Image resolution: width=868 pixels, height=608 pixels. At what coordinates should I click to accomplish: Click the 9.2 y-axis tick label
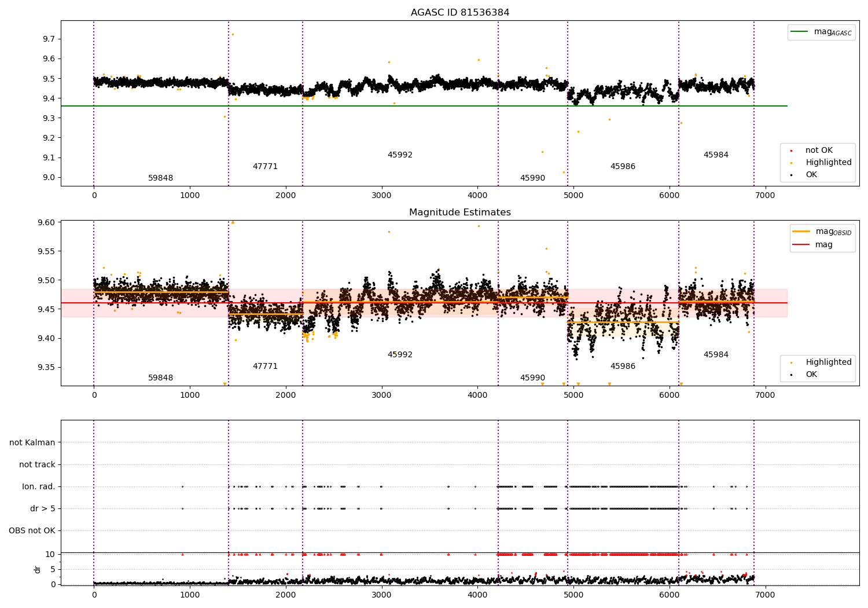[x=49, y=138]
